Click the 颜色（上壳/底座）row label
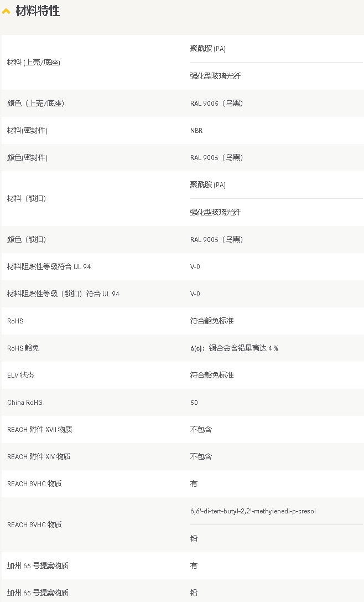 pos(35,104)
